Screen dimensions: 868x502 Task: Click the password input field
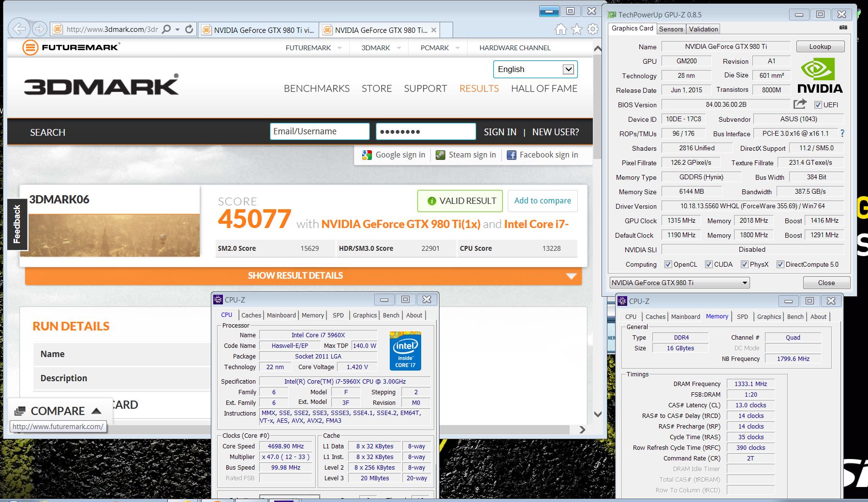[426, 131]
